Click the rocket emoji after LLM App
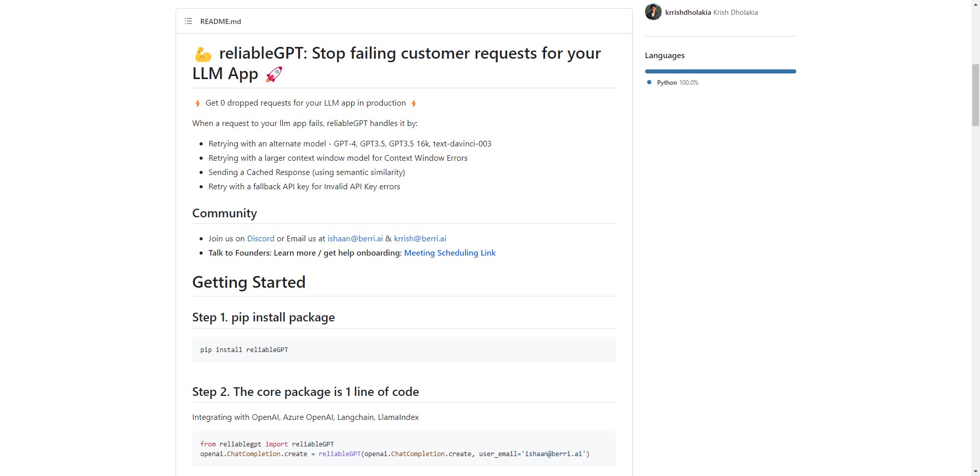The height and width of the screenshot is (476, 980). click(274, 74)
